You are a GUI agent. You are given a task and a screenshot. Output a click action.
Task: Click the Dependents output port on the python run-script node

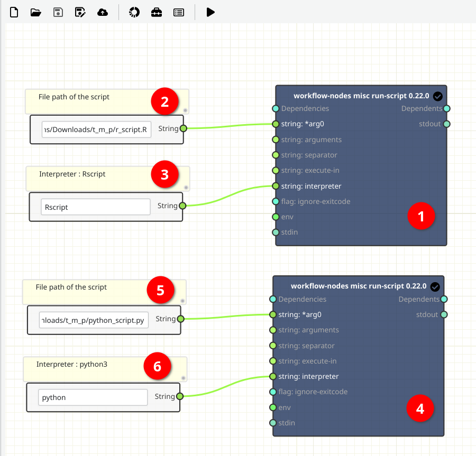pos(444,299)
